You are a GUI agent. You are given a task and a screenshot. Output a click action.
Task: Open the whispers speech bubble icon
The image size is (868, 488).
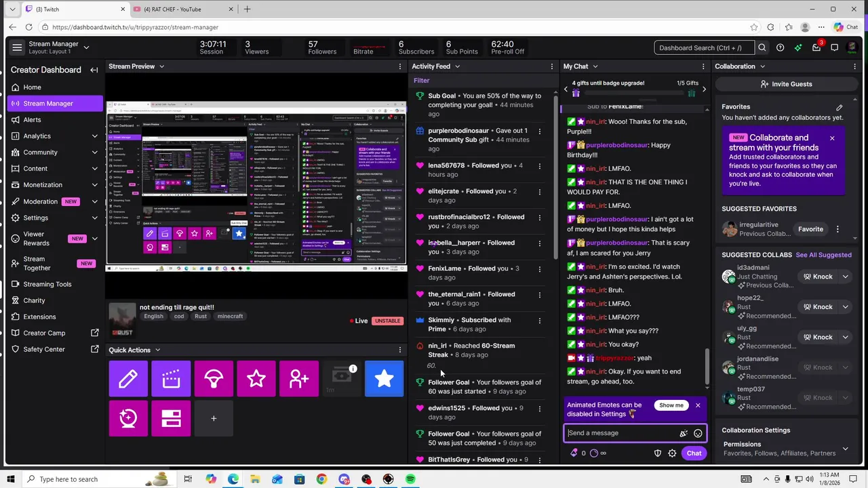pyautogui.click(x=835, y=47)
